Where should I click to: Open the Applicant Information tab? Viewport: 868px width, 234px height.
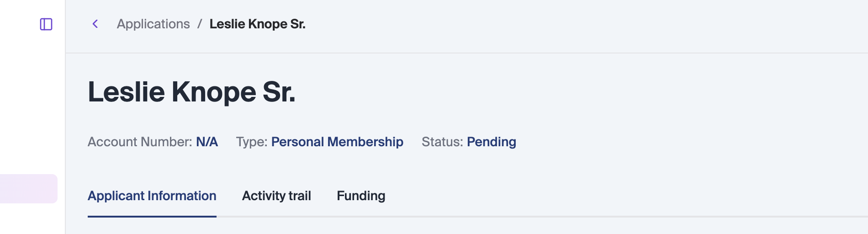click(x=152, y=196)
